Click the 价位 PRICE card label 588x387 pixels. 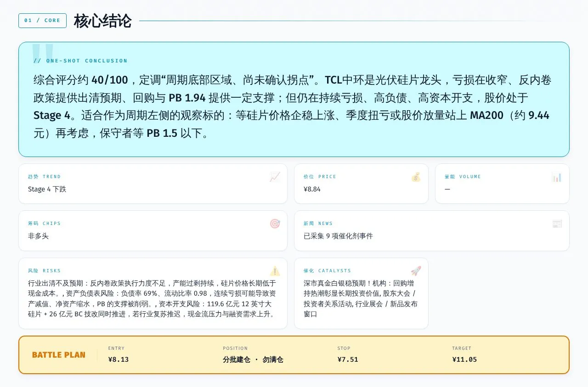[x=320, y=177]
